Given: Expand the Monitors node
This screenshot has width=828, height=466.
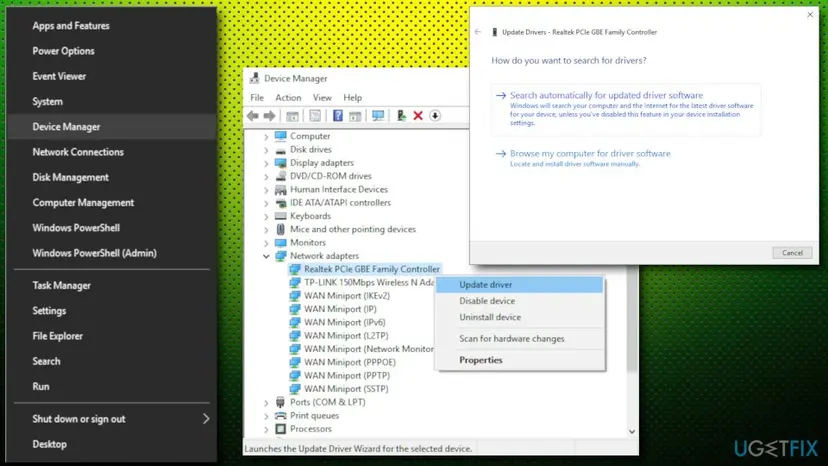Looking at the screenshot, I should click(266, 243).
